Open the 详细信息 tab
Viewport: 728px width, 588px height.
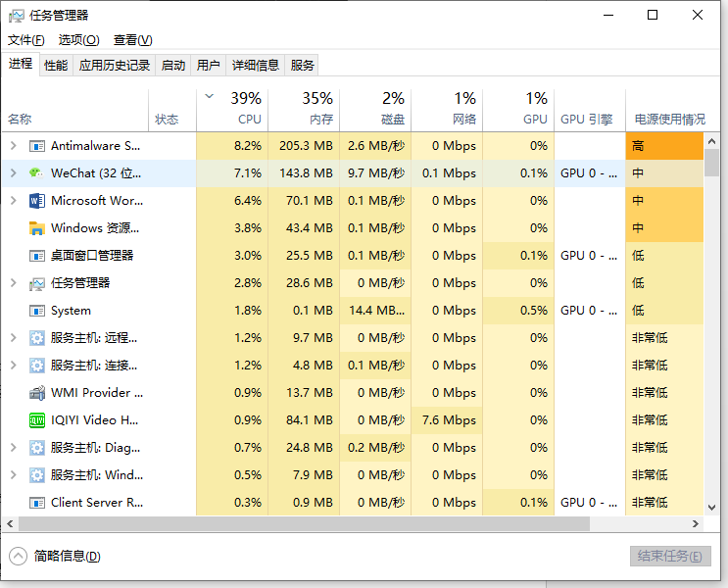tap(256, 65)
